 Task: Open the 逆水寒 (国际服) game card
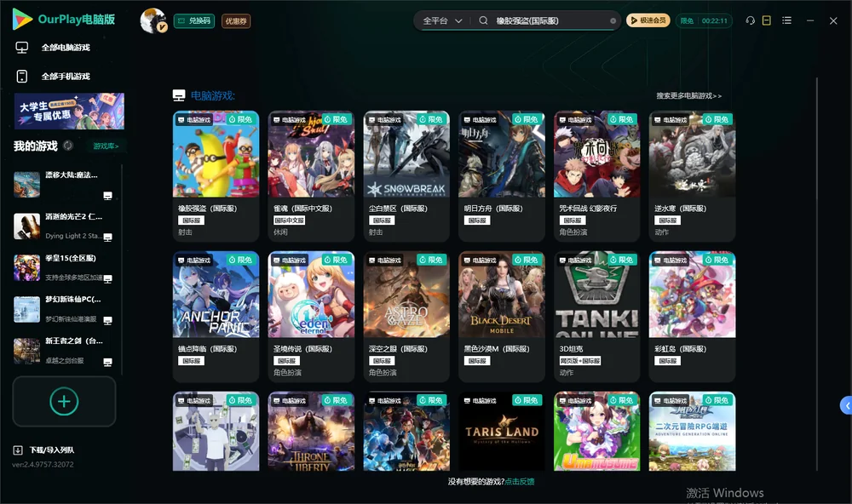click(x=692, y=176)
